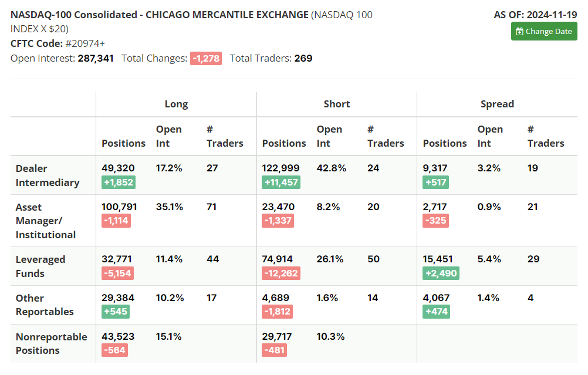Click the +2,490 change badge
Viewport: 588px width, 375px height.
click(x=441, y=273)
